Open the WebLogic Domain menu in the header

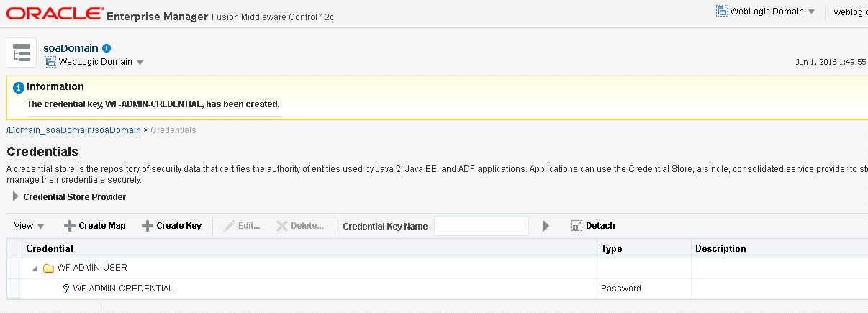(766, 12)
